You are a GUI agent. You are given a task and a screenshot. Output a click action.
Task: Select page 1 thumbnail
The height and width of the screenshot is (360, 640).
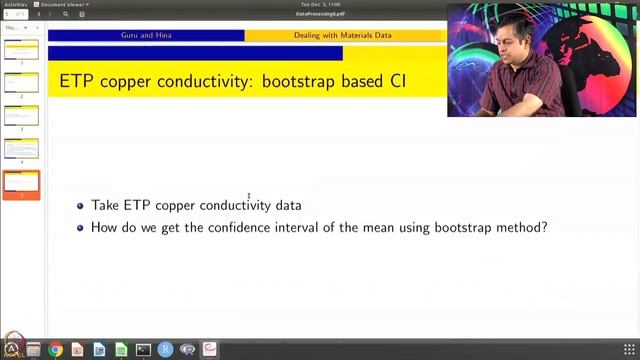21,49
